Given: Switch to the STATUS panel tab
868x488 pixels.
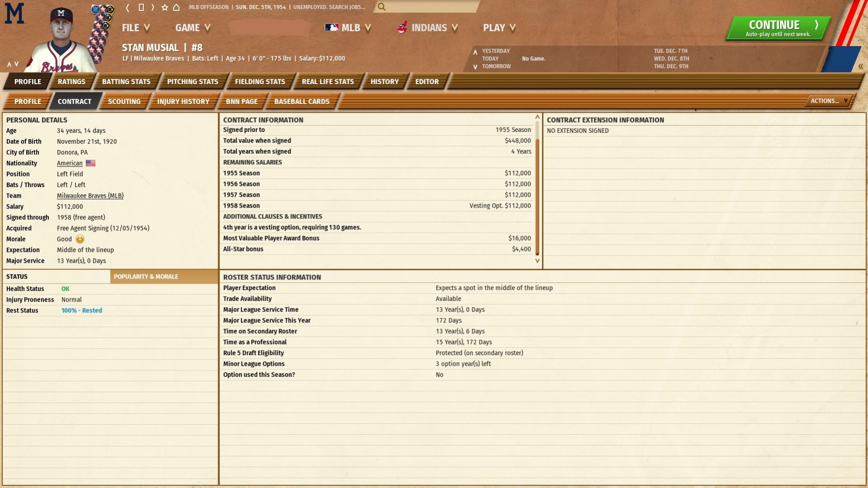Looking at the screenshot, I should [x=57, y=276].
